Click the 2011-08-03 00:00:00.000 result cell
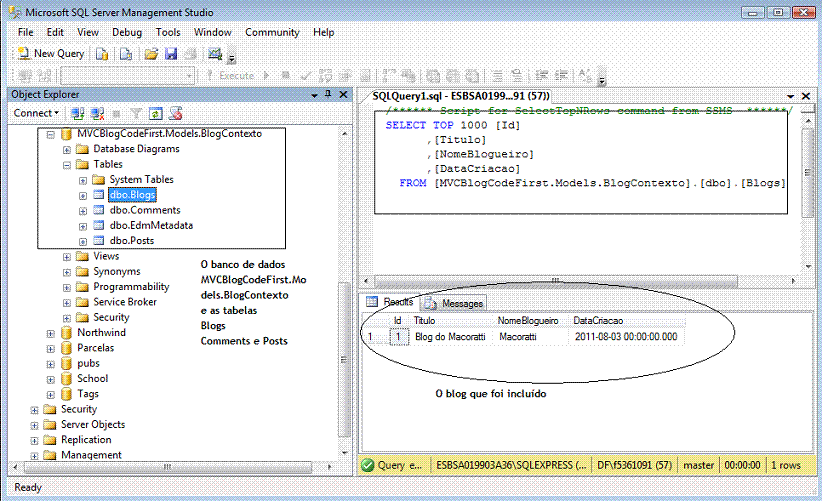The width and height of the screenshot is (822, 501). click(x=626, y=336)
